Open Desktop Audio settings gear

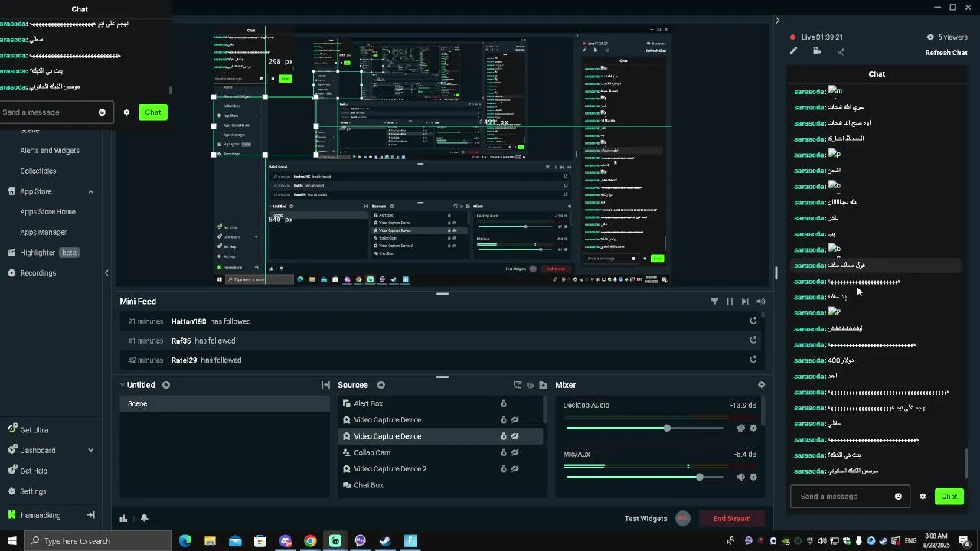pyautogui.click(x=753, y=429)
